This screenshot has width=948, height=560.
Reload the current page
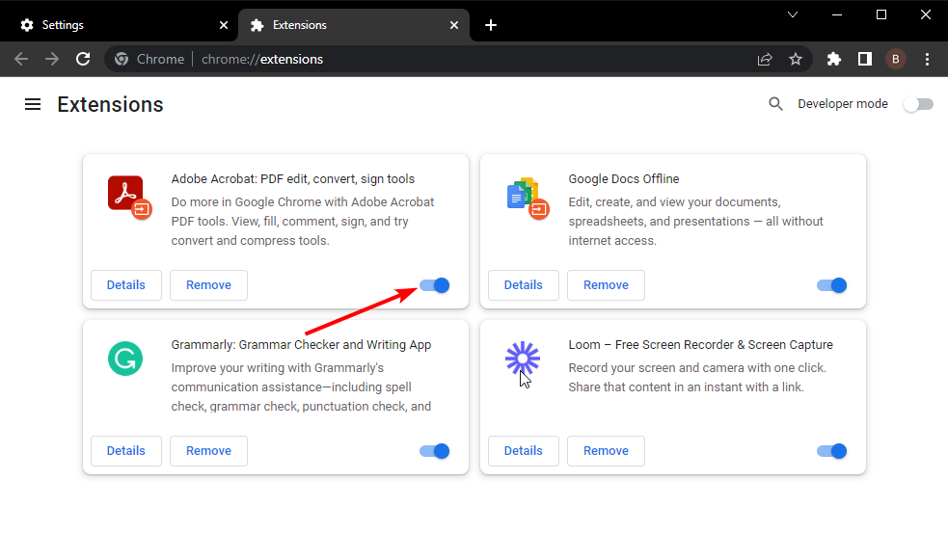[x=83, y=59]
